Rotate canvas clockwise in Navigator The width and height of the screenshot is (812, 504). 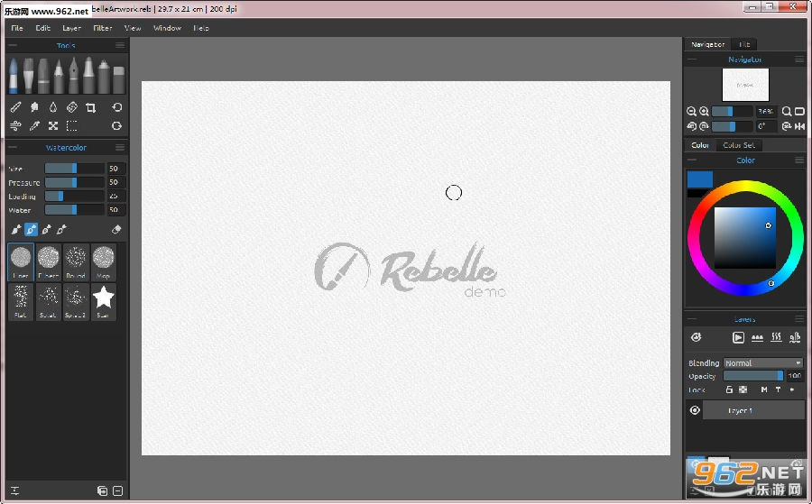point(704,126)
